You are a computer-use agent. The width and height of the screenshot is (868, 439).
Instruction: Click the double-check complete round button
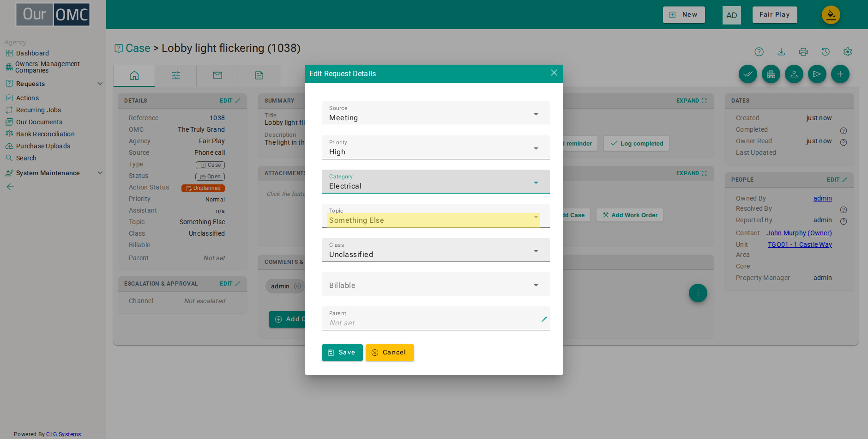coord(748,74)
